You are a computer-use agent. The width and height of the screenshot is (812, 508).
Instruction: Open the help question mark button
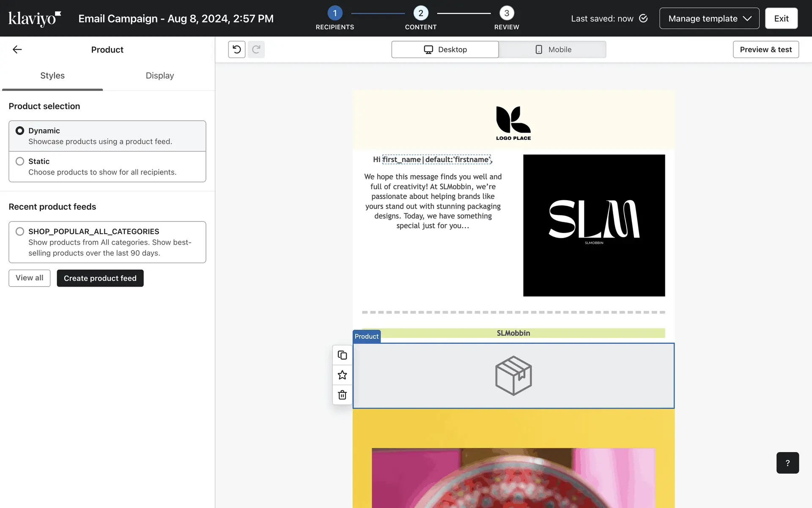[787, 463]
